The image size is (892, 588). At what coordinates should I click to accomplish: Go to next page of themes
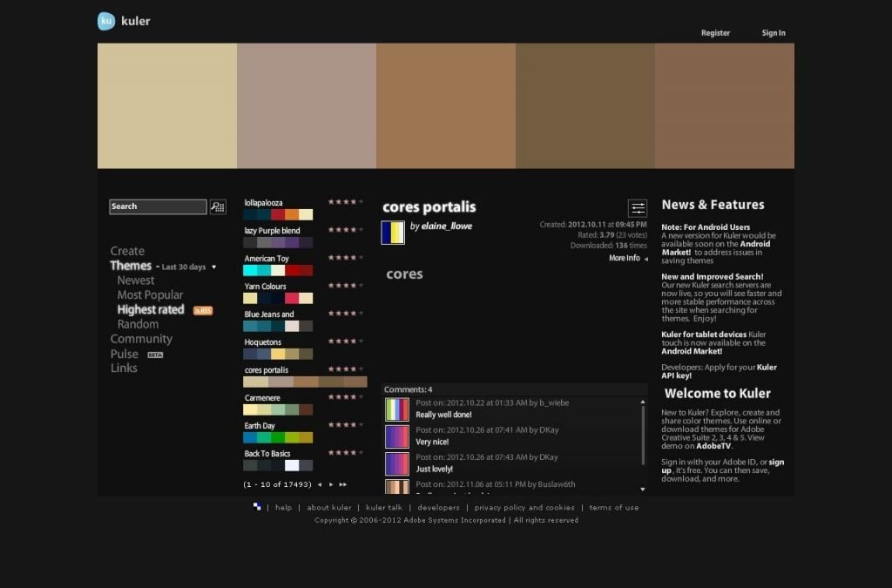coord(331,484)
